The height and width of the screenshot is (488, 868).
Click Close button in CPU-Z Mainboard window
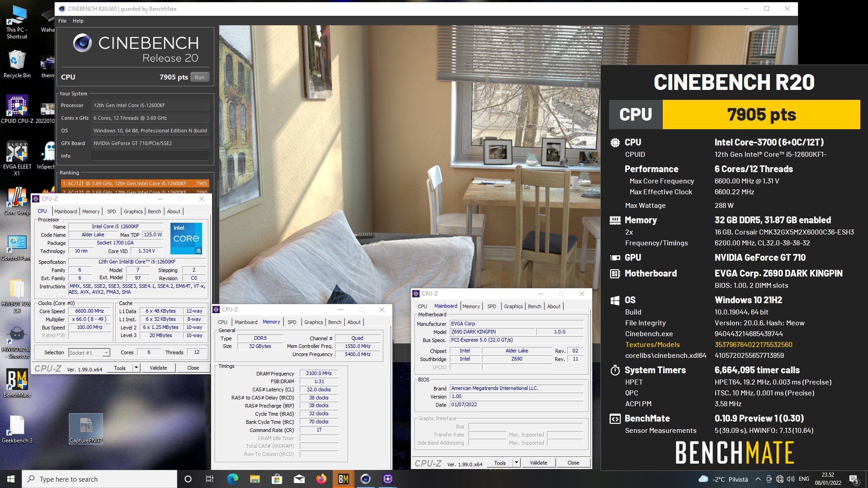[573, 463]
